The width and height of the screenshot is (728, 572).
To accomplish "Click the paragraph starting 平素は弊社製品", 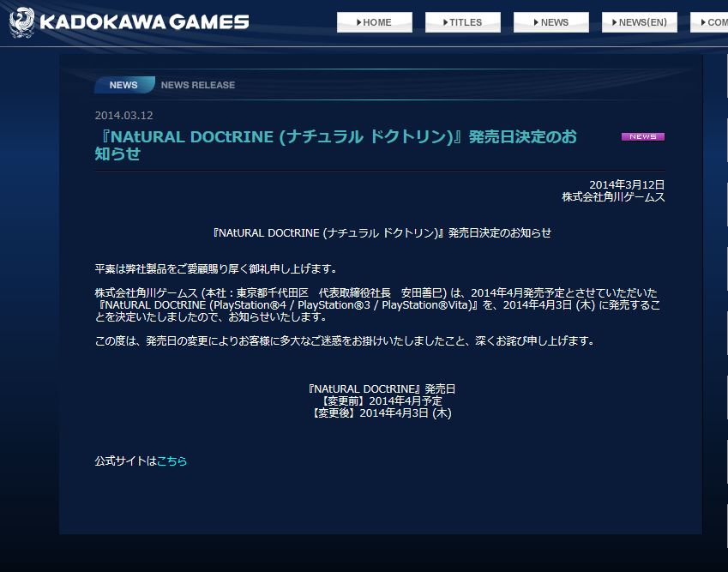I will [x=216, y=268].
